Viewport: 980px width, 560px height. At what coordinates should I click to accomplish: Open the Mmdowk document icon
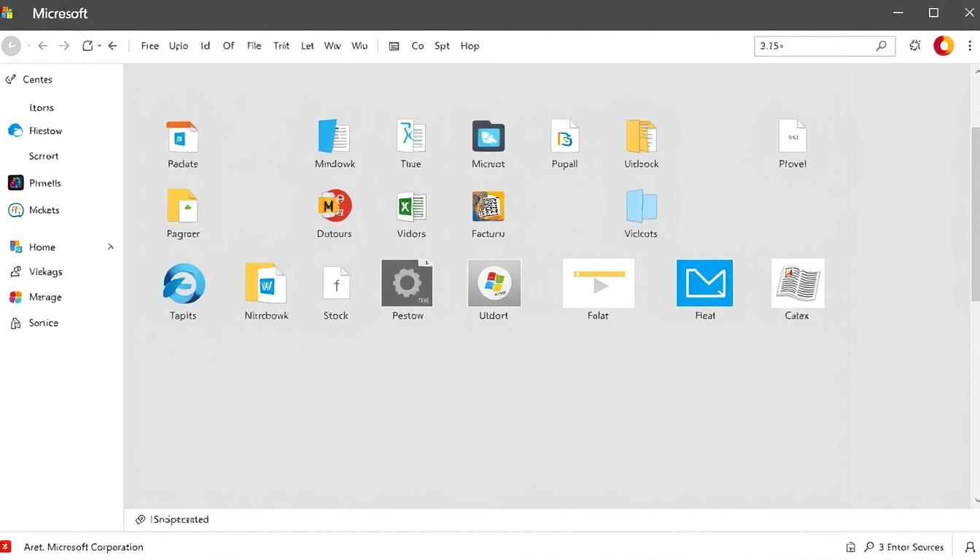click(x=334, y=136)
